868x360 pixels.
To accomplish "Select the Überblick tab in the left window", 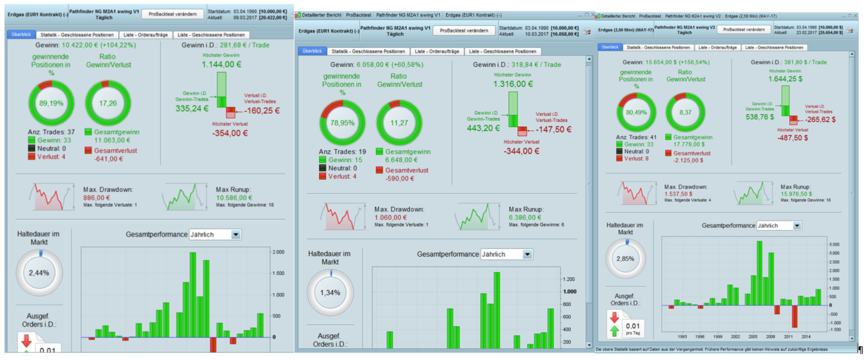I will (21, 35).
